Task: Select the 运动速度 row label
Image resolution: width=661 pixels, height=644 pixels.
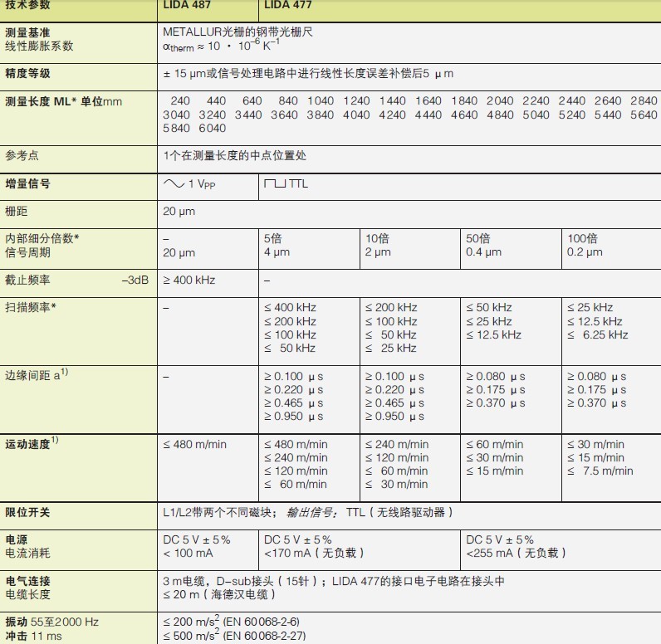Action: (x=32, y=443)
